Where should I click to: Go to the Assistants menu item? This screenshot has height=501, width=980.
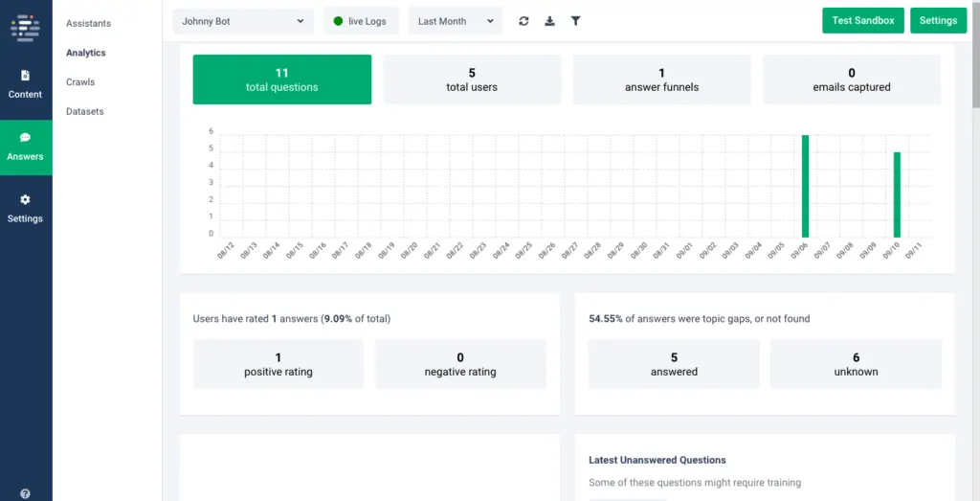[88, 23]
